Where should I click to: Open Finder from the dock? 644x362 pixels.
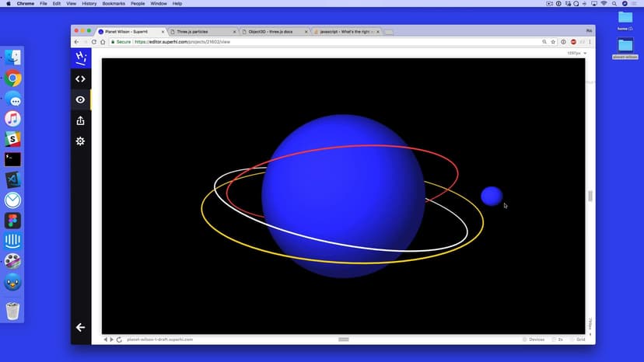pos(12,57)
